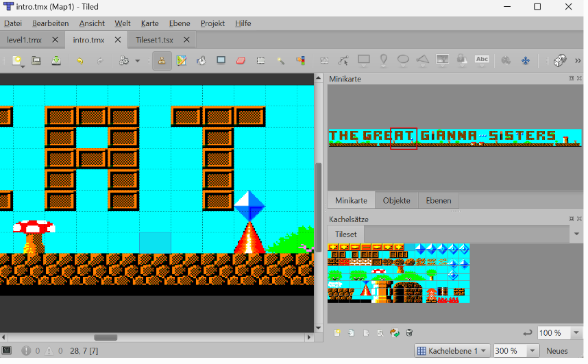Click the delete tileset trash icon
This screenshot has height=364, width=588.
409,333
